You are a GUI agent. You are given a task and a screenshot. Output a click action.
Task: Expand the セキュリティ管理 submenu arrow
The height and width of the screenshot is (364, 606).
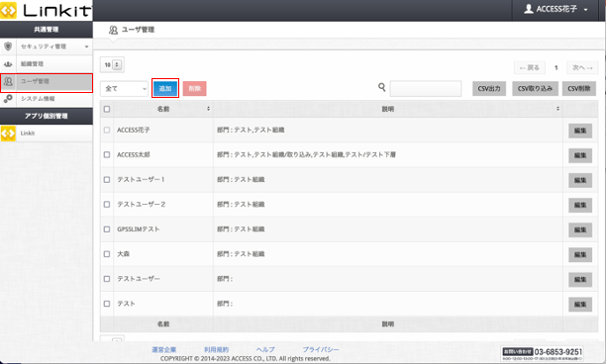click(x=86, y=46)
